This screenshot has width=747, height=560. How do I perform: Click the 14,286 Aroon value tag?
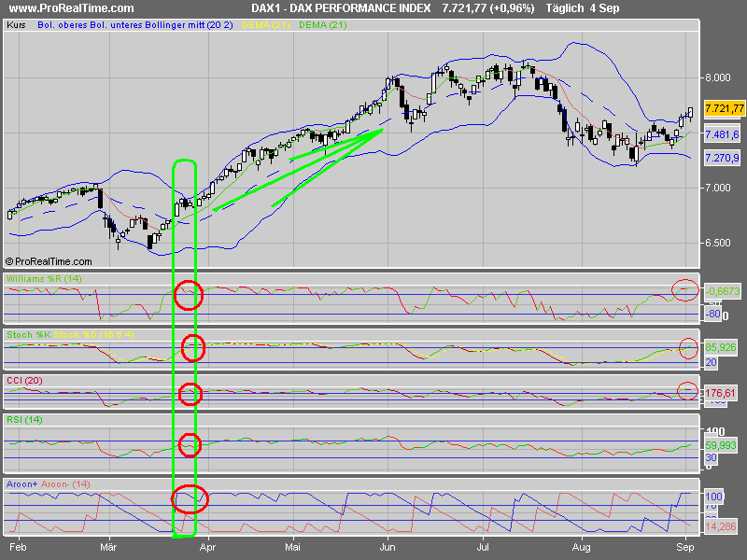721,526
